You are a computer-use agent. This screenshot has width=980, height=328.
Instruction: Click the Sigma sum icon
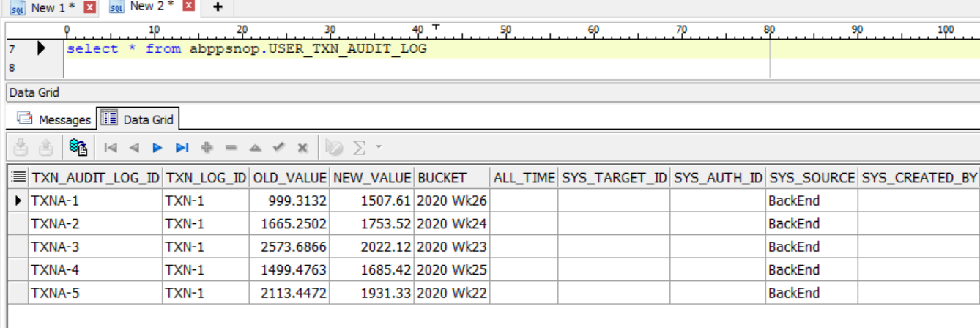pyautogui.click(x=359, y=148)
